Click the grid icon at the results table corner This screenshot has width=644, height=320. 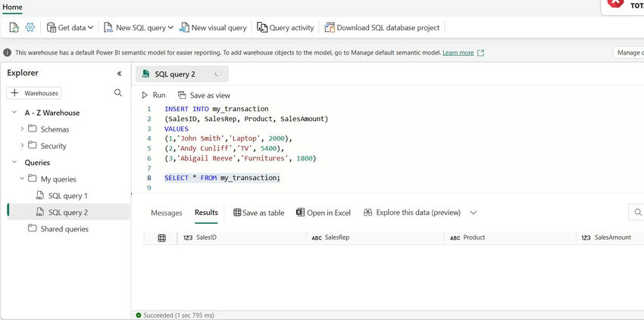pyautogui.click(x=162, y=238)
